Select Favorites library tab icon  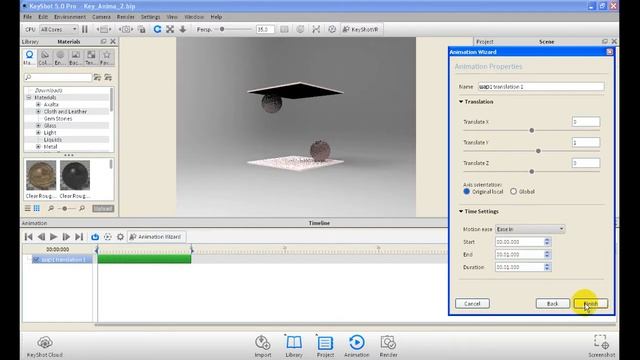[107, 58]
